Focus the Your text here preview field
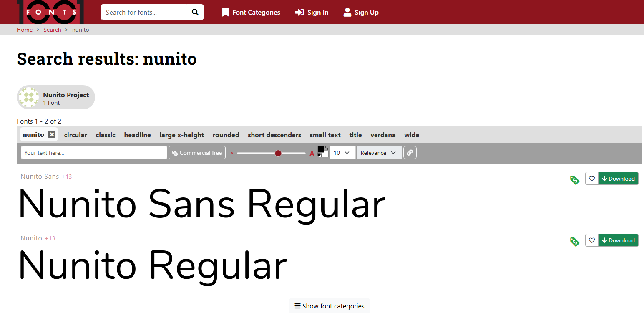644x313 pixels. [94, 153]
